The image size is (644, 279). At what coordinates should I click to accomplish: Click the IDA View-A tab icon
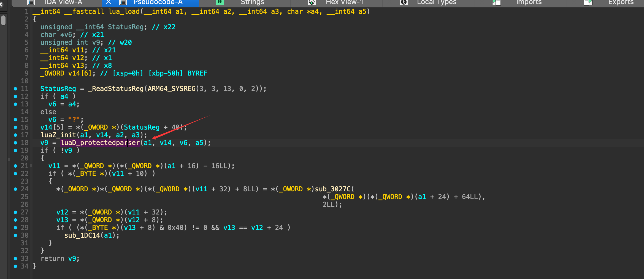pos(31,2)
